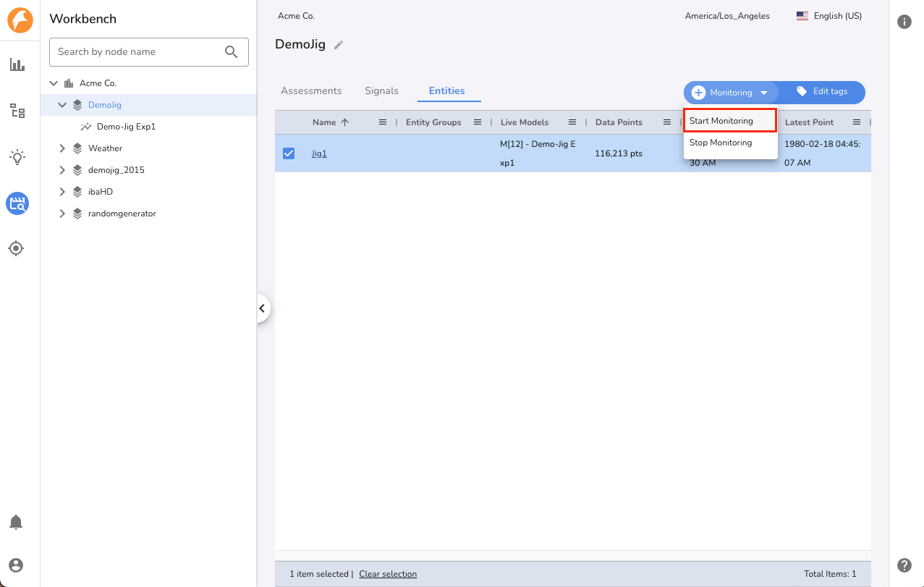Viewport: 924px width, 587px height.
Task: Open the user account icon
Action: click(x=16, y=565)
